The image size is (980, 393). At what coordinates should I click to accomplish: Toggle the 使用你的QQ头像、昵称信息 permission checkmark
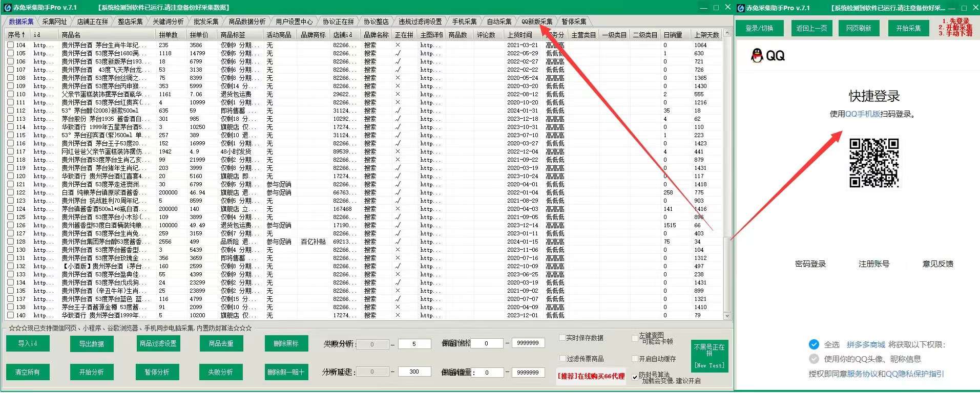click(x=814, y=359)
